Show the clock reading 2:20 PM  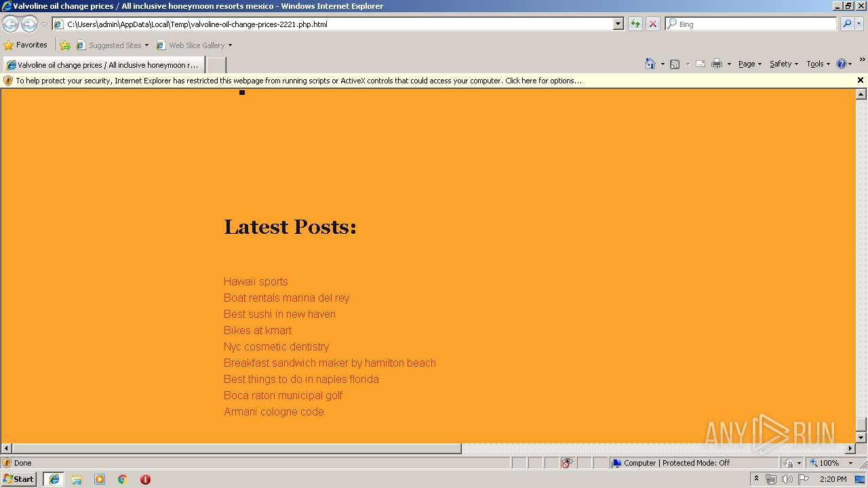(833, 479)
